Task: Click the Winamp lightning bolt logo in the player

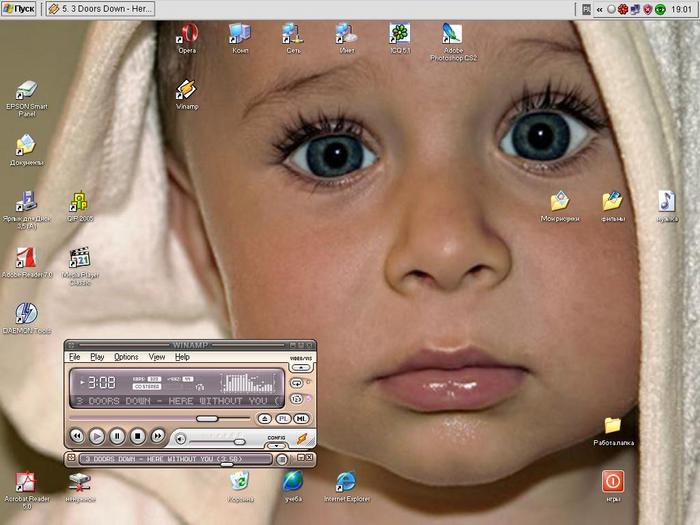Action: pos(303,438)
